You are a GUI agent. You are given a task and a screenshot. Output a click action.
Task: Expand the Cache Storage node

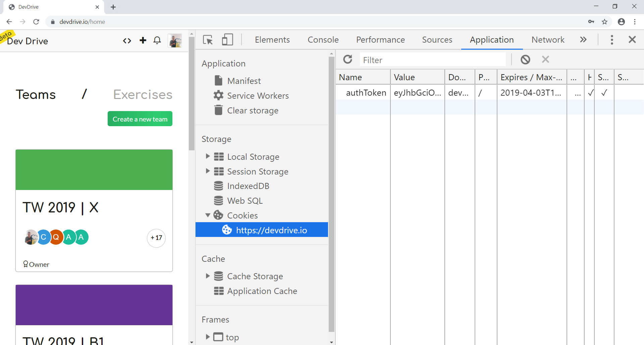tap(208, 276)
